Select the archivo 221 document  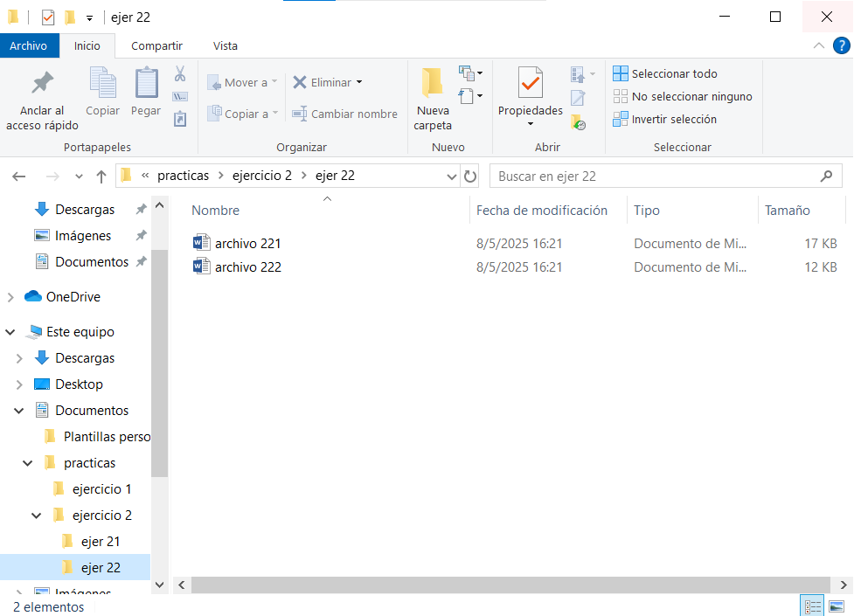[x=247, y=243]
